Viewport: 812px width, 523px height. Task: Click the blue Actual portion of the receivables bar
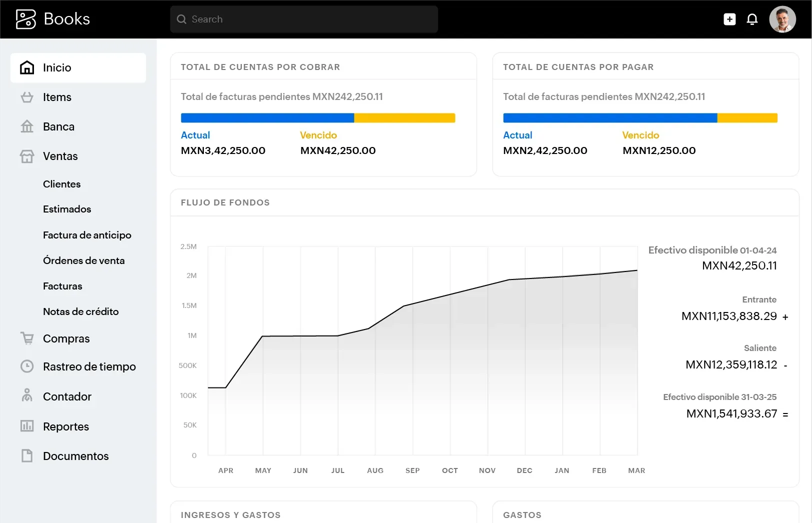click(x=267, y=117)
